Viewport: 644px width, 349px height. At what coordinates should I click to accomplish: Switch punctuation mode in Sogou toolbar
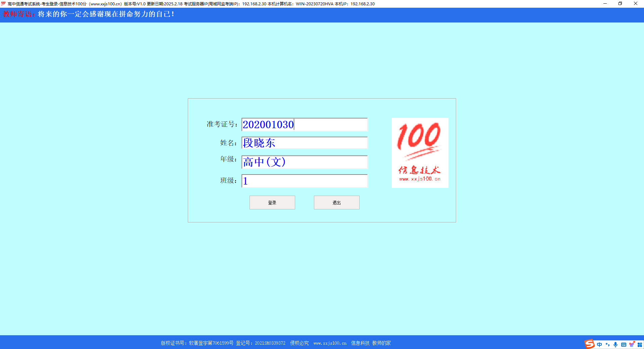click(x=607, y=345)
